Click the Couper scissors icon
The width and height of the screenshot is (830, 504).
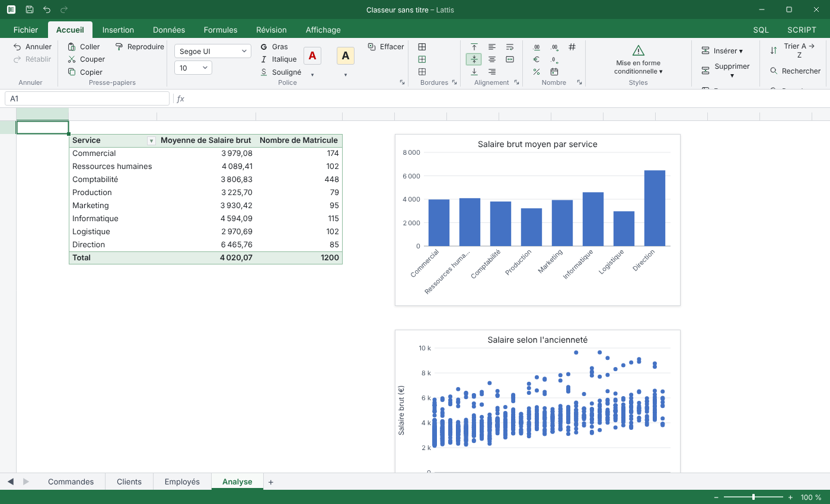(72, 59)
